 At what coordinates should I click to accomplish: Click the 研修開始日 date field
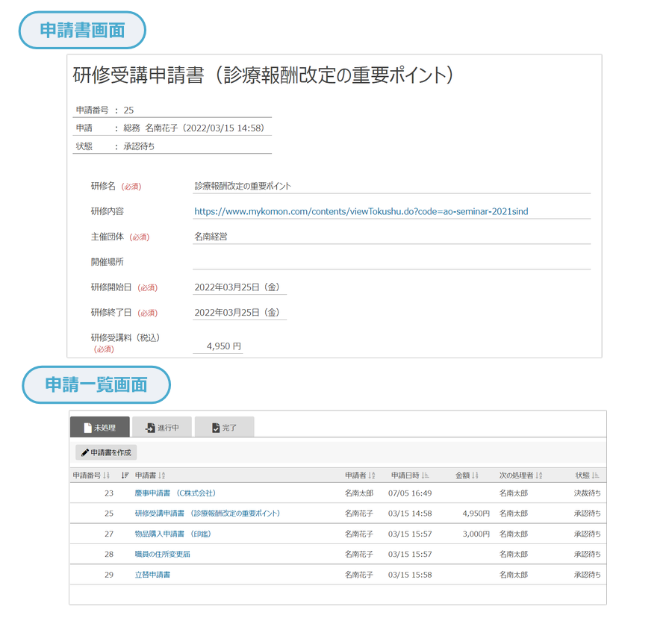click(x=237, y=287)
